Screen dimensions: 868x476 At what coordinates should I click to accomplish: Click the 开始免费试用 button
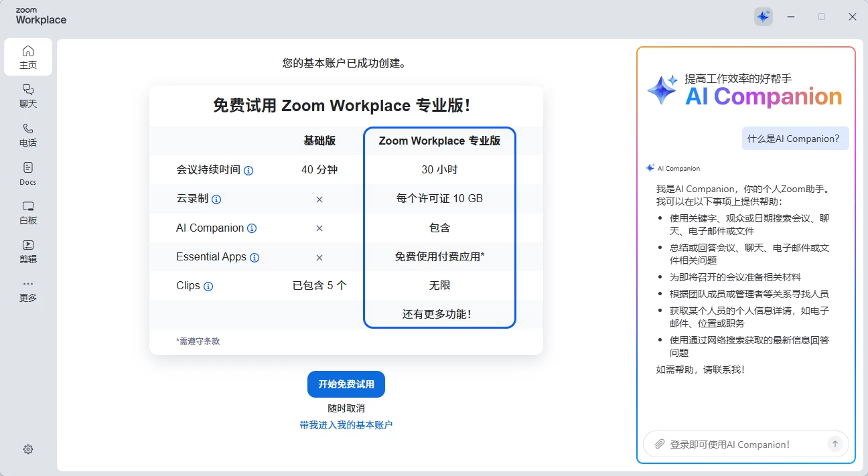tap(346, 384)
